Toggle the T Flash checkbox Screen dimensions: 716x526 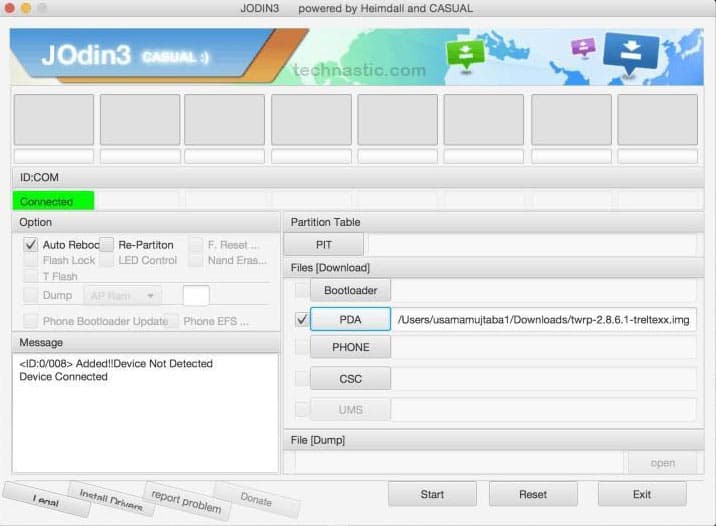pyautogui.click(x=31, y=276)
